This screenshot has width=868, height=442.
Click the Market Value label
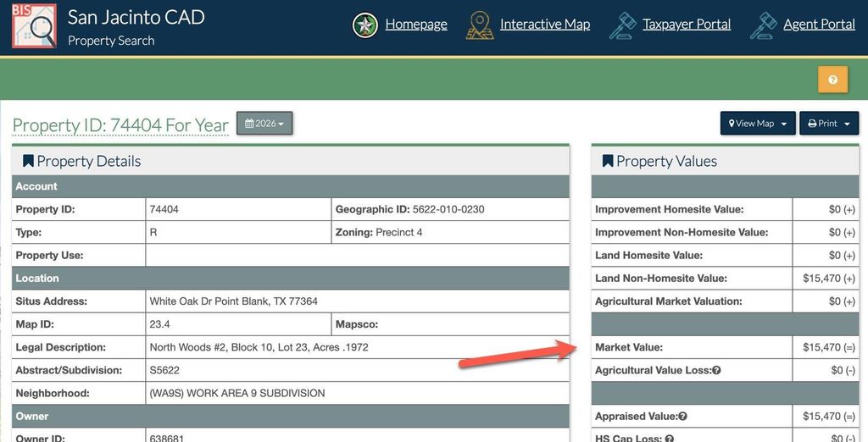coord(629,347)
